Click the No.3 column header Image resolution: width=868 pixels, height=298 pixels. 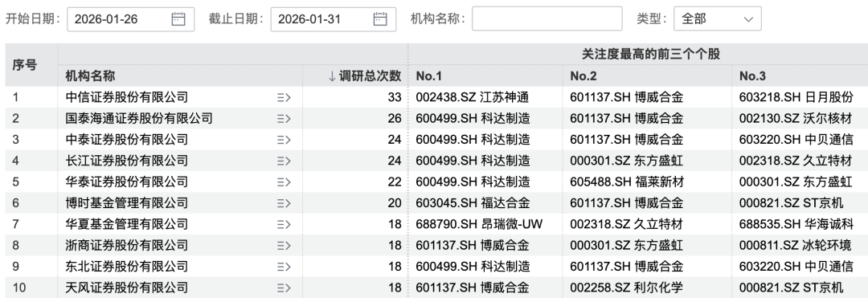753,76
